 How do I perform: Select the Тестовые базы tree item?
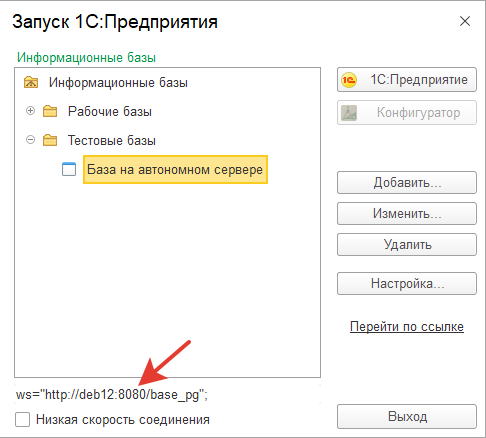pyautogui.click(x=112, y=140)
